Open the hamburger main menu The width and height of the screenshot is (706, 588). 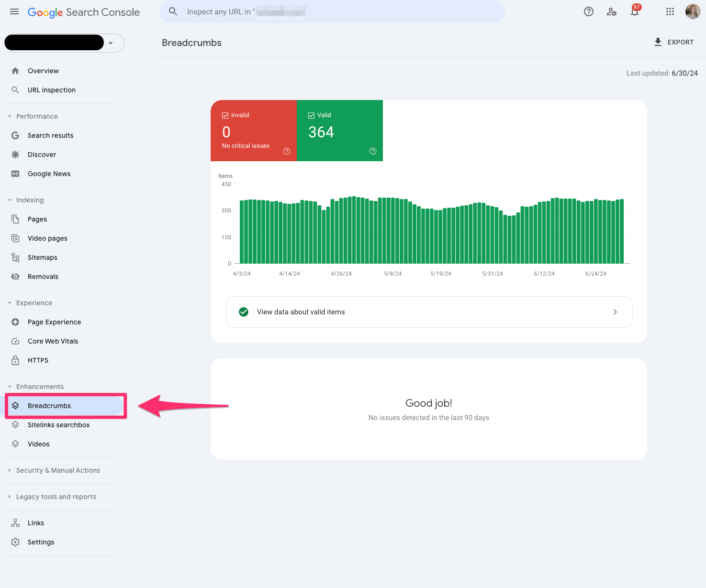pos(14,12)
